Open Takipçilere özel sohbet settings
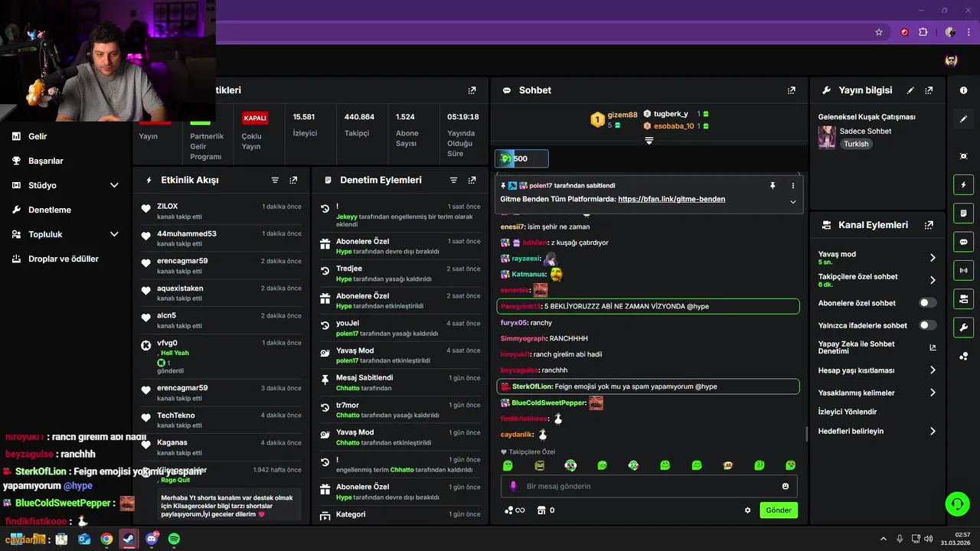 pyautogui.click(x=877, y=280)
